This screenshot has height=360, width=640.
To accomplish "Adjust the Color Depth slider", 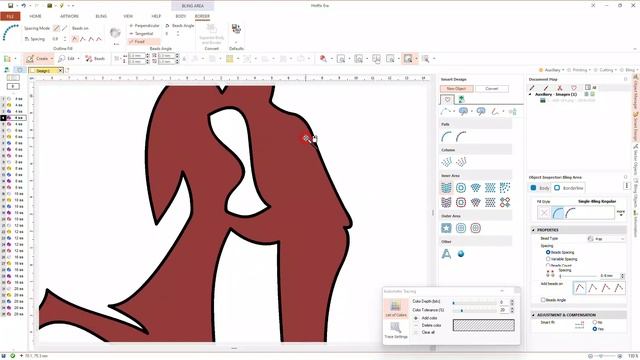I will click(474, 303).
